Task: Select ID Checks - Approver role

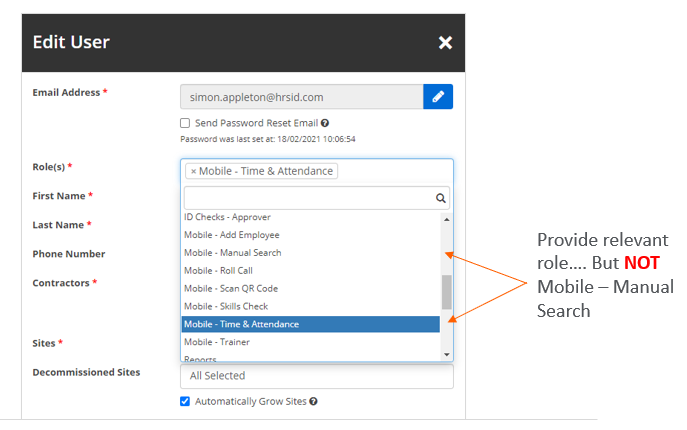Action: pos(227,217)
